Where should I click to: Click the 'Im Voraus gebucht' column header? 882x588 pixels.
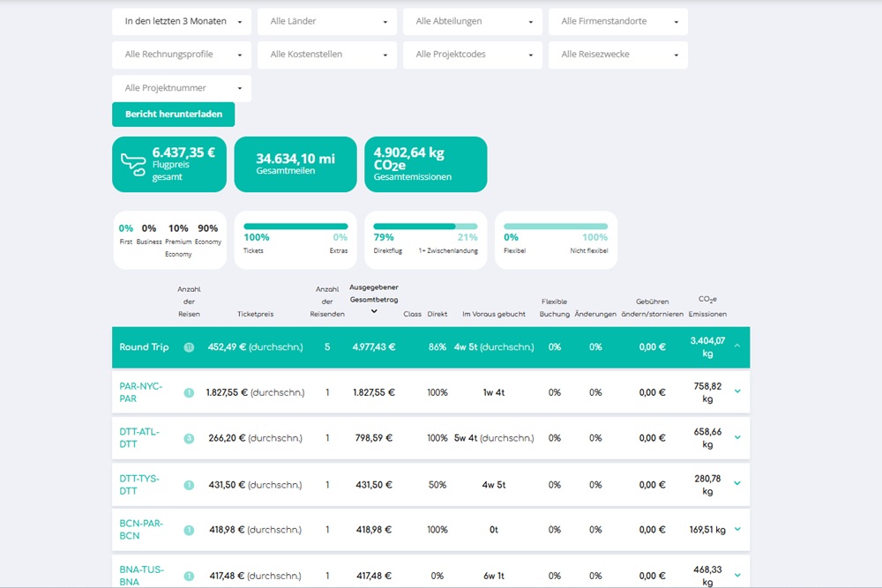(494, 314)
